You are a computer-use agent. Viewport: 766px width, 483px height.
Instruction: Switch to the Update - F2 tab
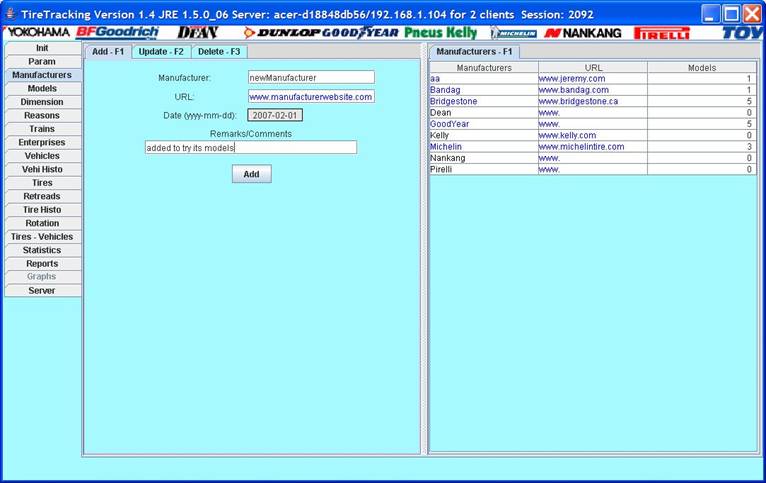161,51
